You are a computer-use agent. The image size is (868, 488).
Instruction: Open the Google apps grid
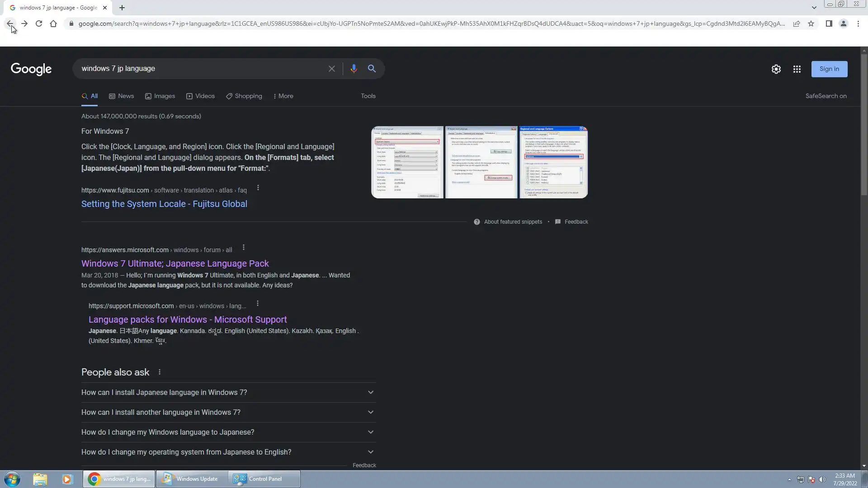(797, 69)
